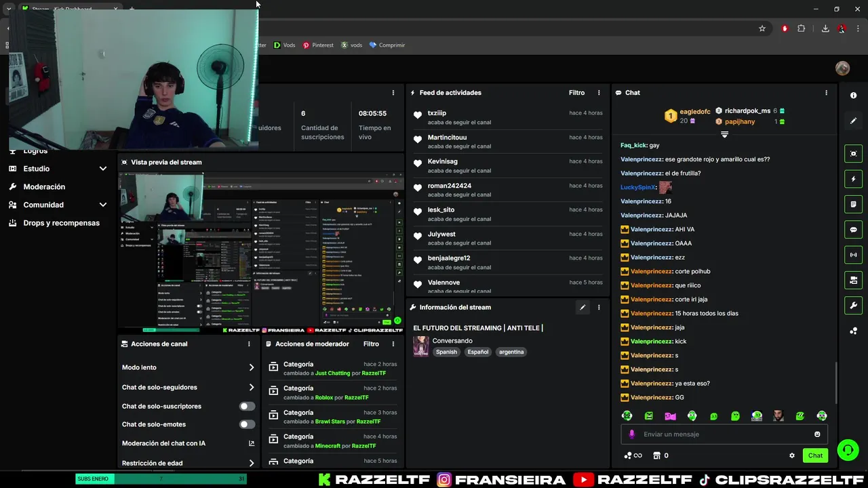Viewport: 868px width, 488px height.
Task: Open Brawl Stars category link
Action: point(330,422)
